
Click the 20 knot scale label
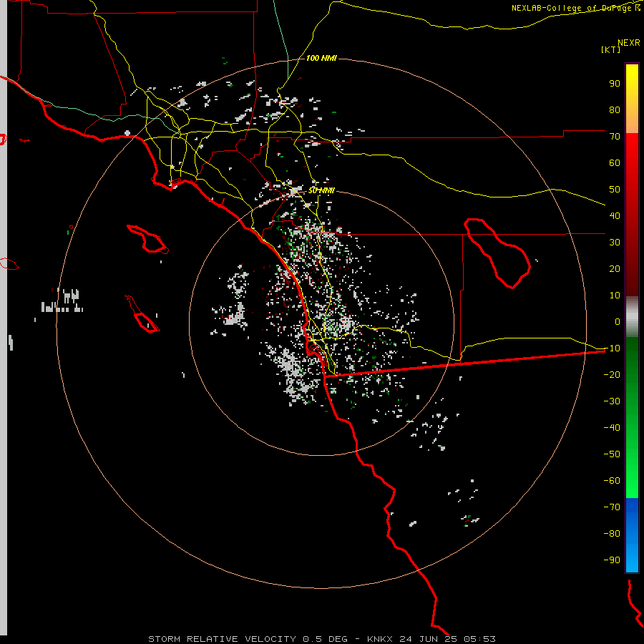click(615, 269)
